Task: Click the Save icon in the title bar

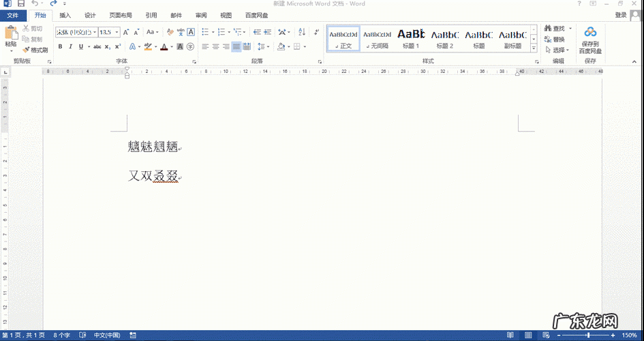Action: (x=20, y=4)
